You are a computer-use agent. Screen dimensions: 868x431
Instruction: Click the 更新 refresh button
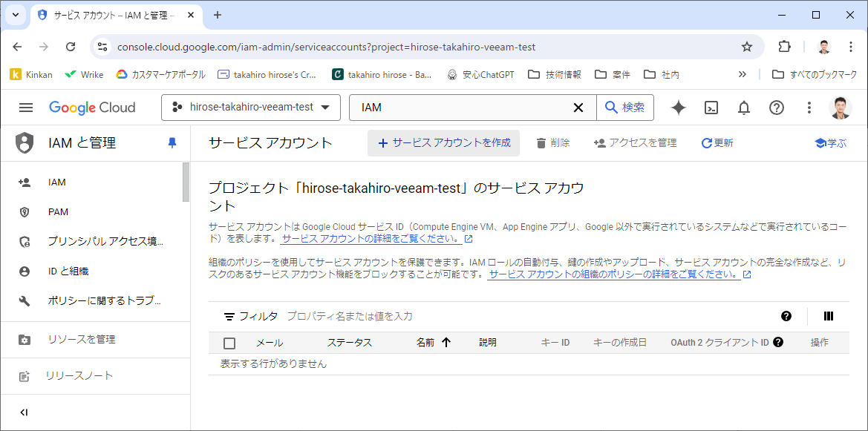click(717, 143)
